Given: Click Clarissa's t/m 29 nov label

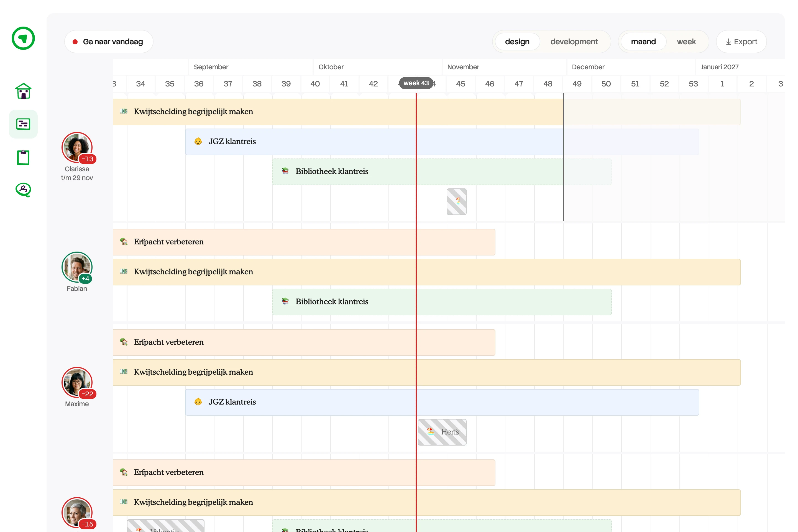Looking at the screenshot, I should click(77, 178).
